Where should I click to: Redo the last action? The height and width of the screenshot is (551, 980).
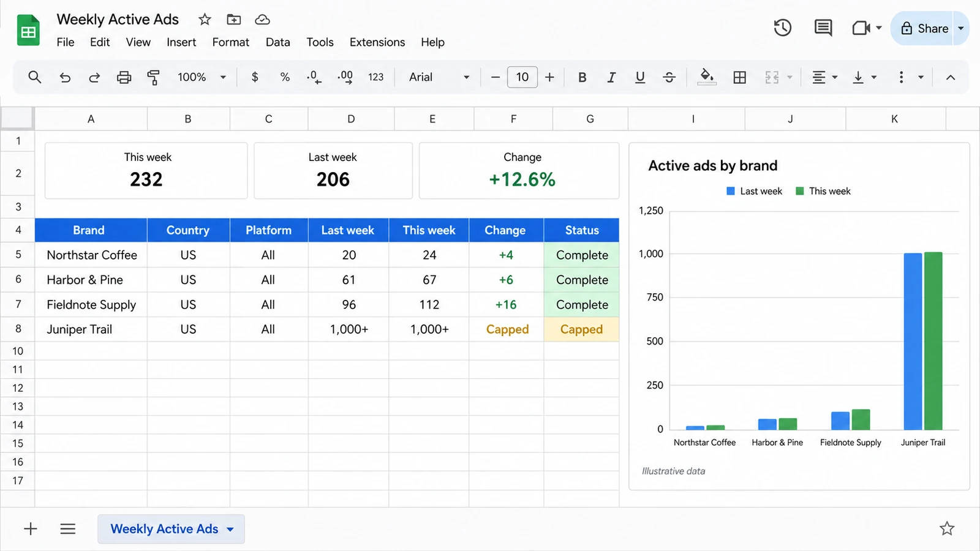[x=94, y=77]
